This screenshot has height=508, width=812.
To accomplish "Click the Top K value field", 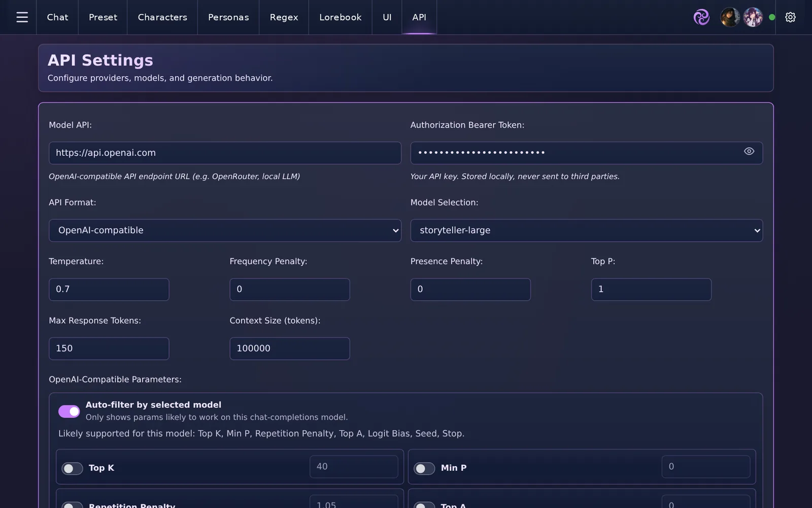I will (354, 466).
